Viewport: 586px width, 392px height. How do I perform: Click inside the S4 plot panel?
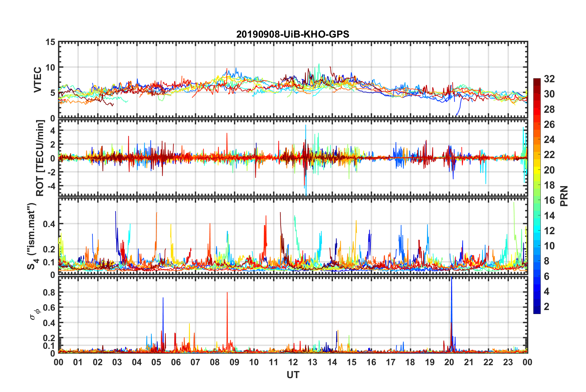pos(293,236)
